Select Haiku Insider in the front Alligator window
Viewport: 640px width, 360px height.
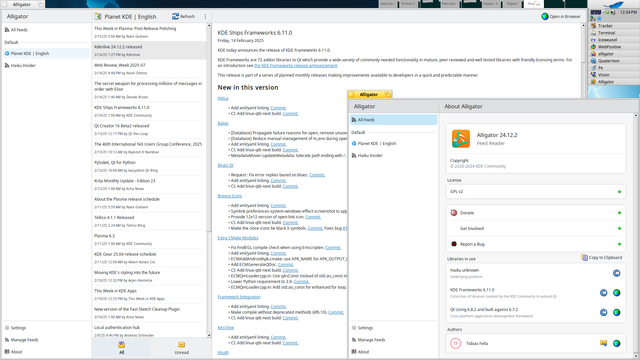(x=393, y=156)
